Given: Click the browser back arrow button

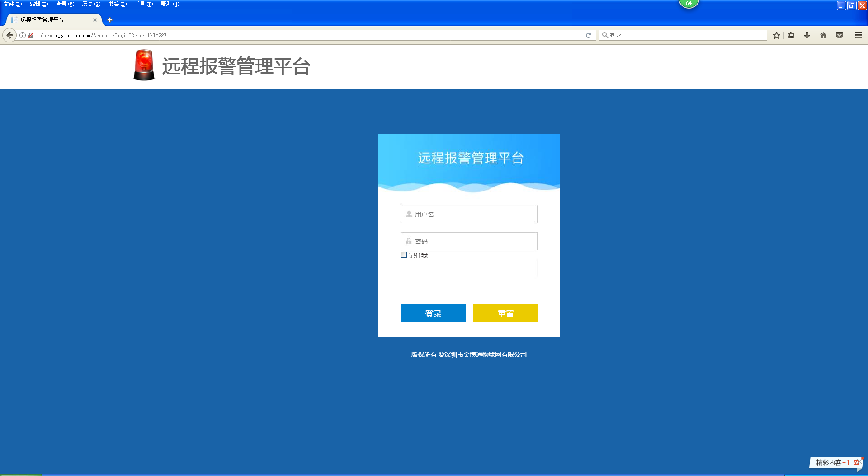Looking at the screenshot, I should (9, 35).
